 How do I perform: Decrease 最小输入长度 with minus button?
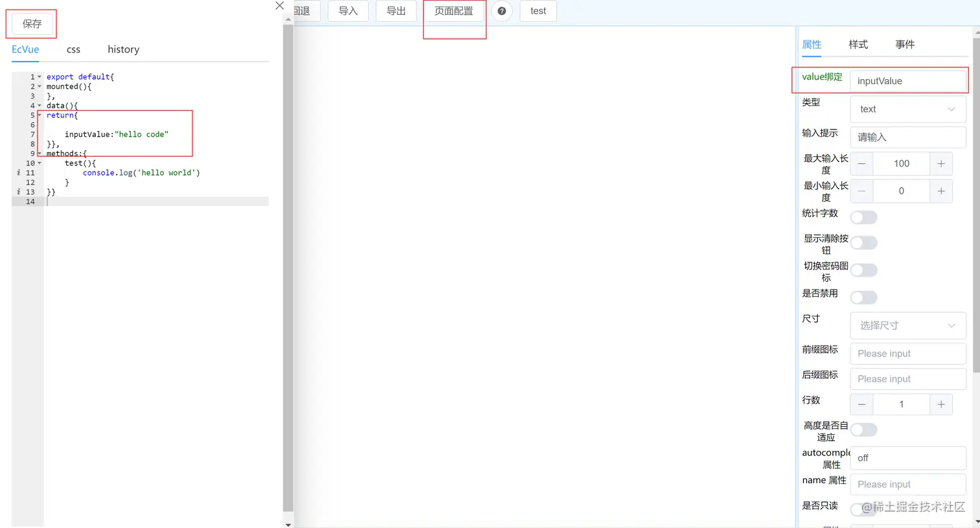tap(861, 191)
